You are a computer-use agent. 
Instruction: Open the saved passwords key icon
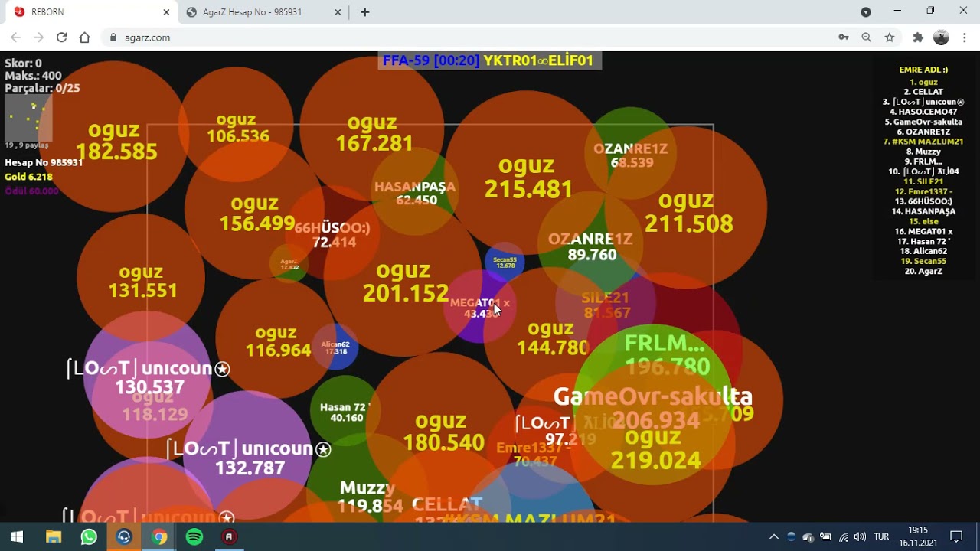pyautogui.click(x=844, y=37)
